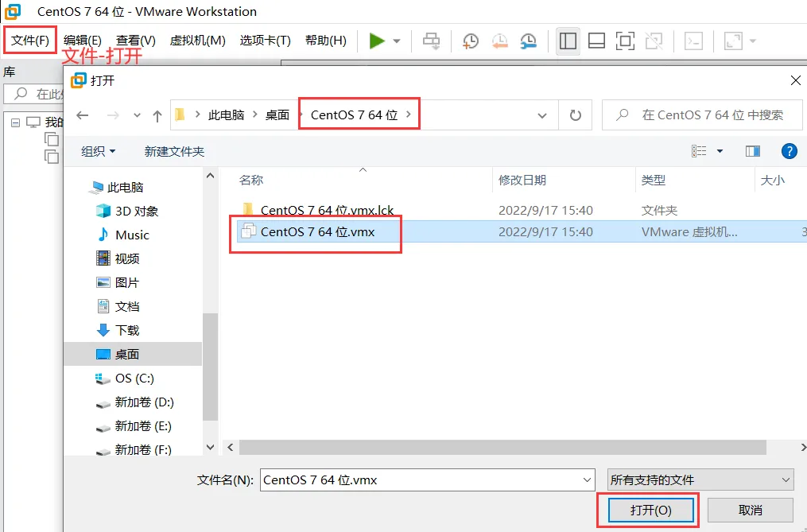Click horizontal scrollbar left arrow
Viewport: 807px width, 532px height.
(x=230, y=448)
